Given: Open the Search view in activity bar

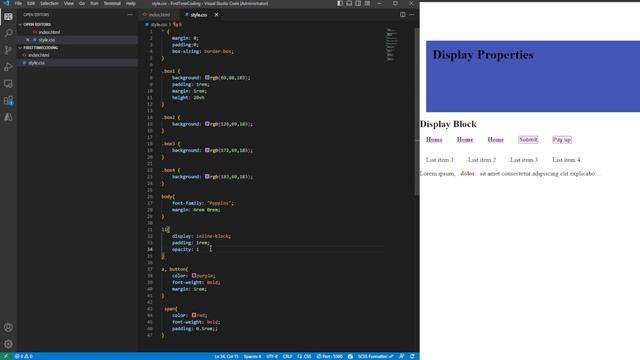Looking at the screenshot, I should (x=8, y=33).
